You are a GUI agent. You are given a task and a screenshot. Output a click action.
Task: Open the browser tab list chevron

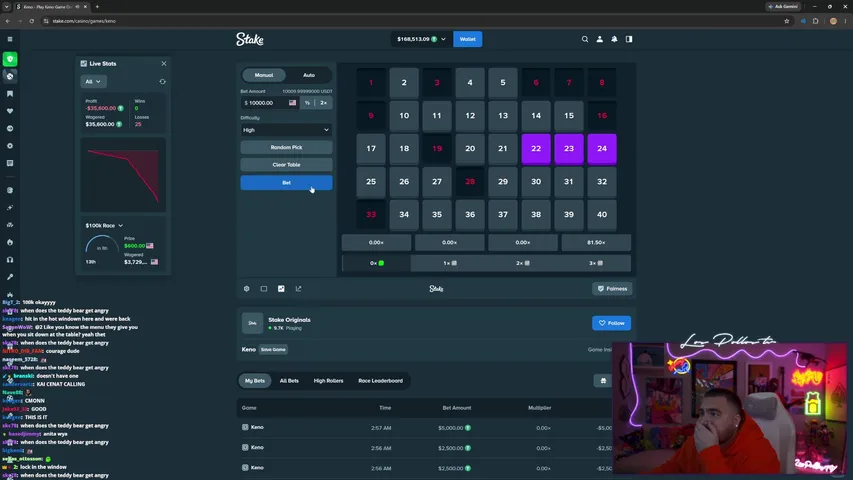[x=7, y=7]
